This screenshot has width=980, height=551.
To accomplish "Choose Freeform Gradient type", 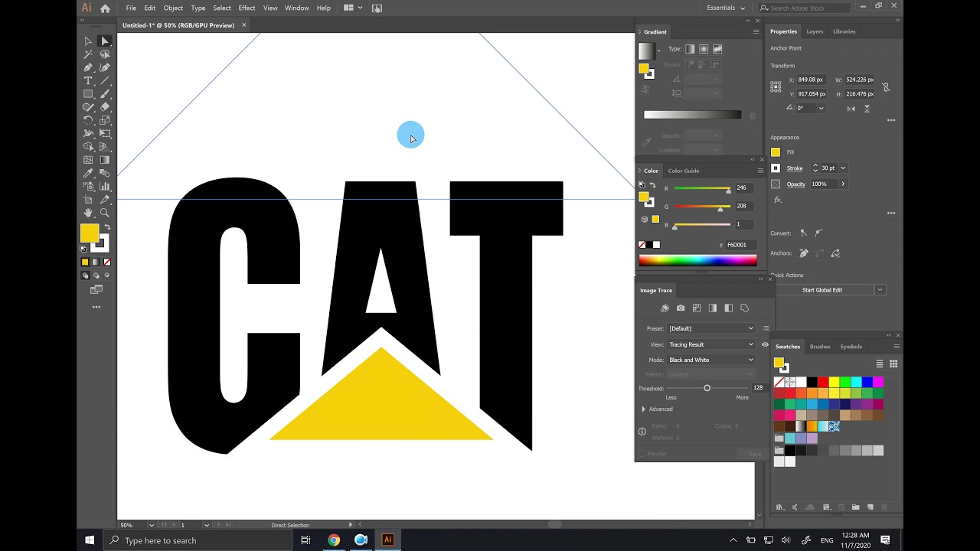I will (x=717, y=49).
